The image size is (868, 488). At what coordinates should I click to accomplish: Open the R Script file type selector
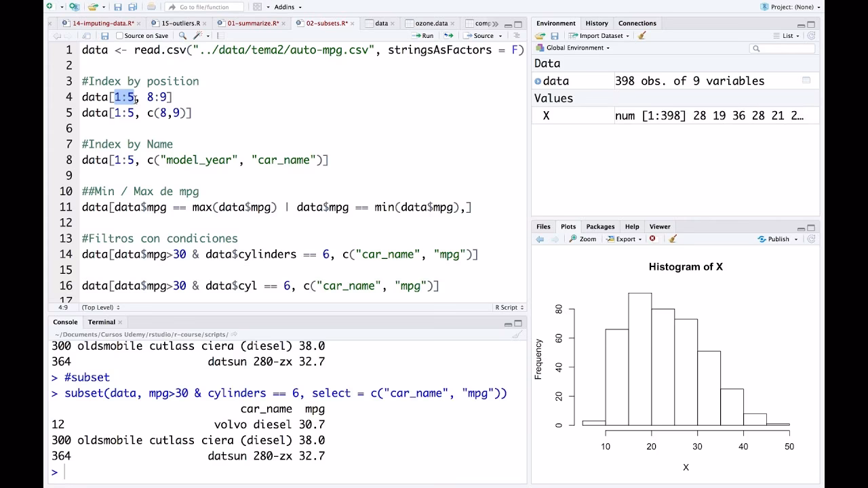point(509,308)
